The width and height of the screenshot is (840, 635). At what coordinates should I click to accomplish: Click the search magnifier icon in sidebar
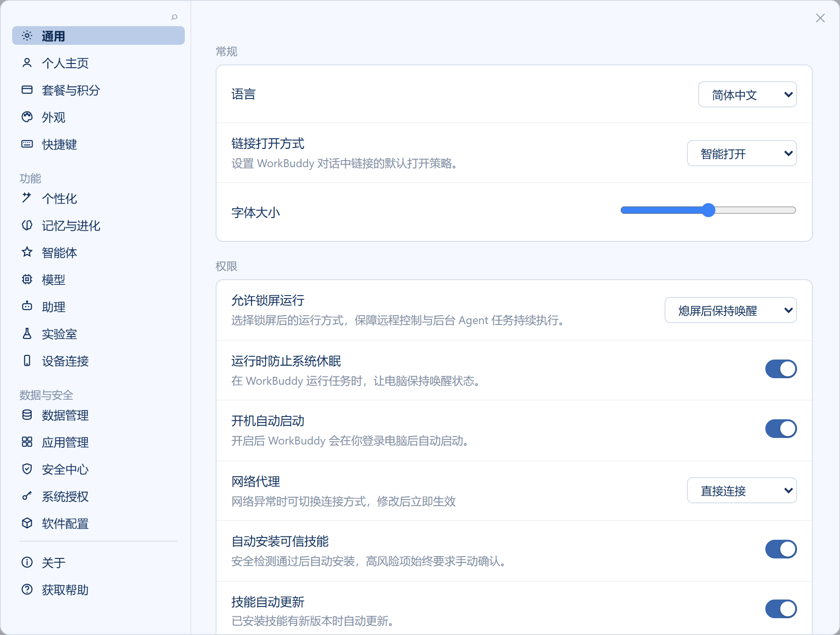tap(174, 17)
